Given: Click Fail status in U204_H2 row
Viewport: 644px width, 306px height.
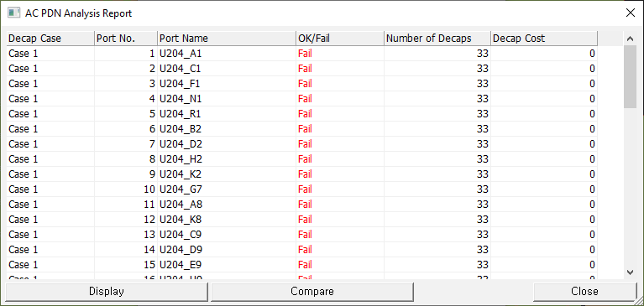Looking at the screenshot, I should 305,159.
